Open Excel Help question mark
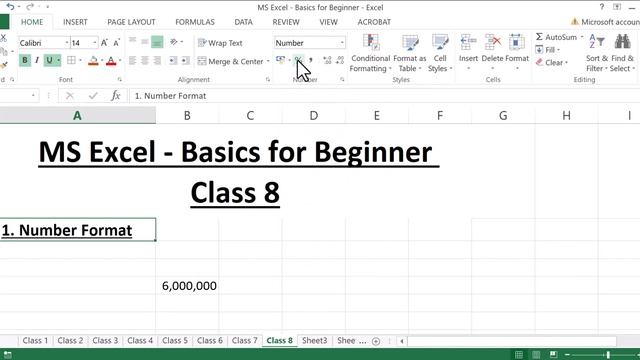 [x=602, y=7]
